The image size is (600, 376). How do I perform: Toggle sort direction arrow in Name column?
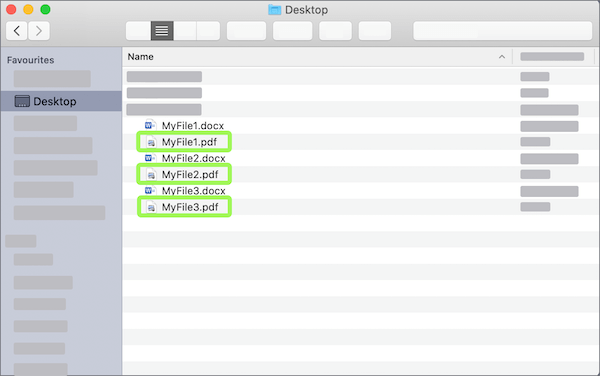tap(502, 57)
